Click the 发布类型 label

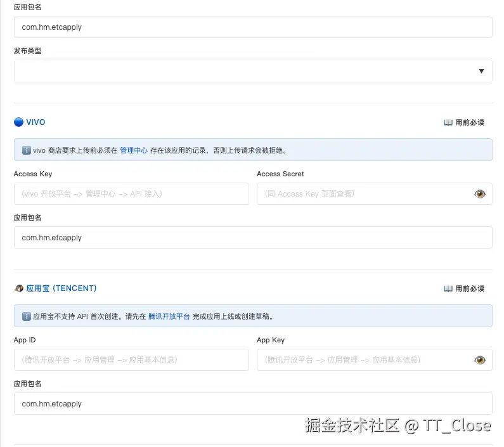(x=28, y=51)
